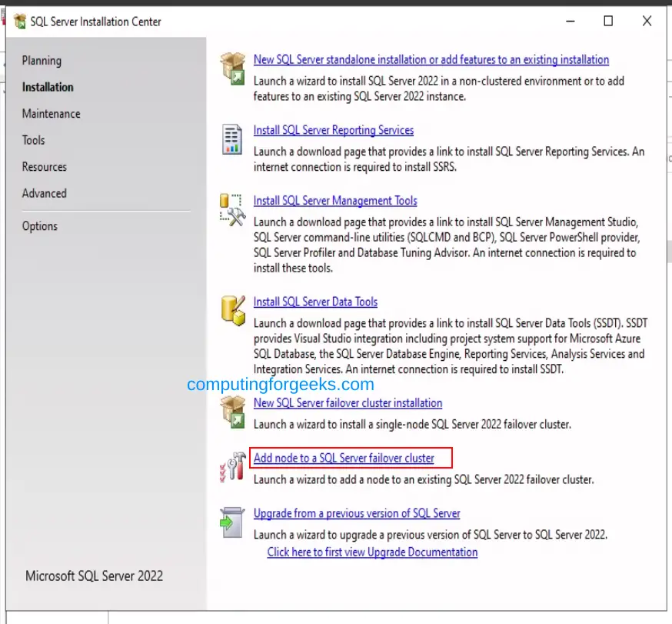Click the SQL Server Installation Center title icon
Image resolution: width=672 pixels, height=624 pixels.
[20, 21]
